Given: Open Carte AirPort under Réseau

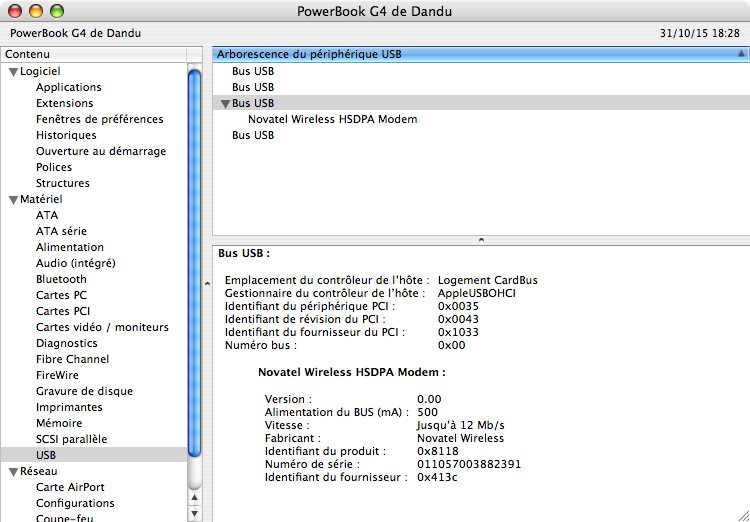Looking at the screenshot, I should pyautogui.click(x=70, y=487).
